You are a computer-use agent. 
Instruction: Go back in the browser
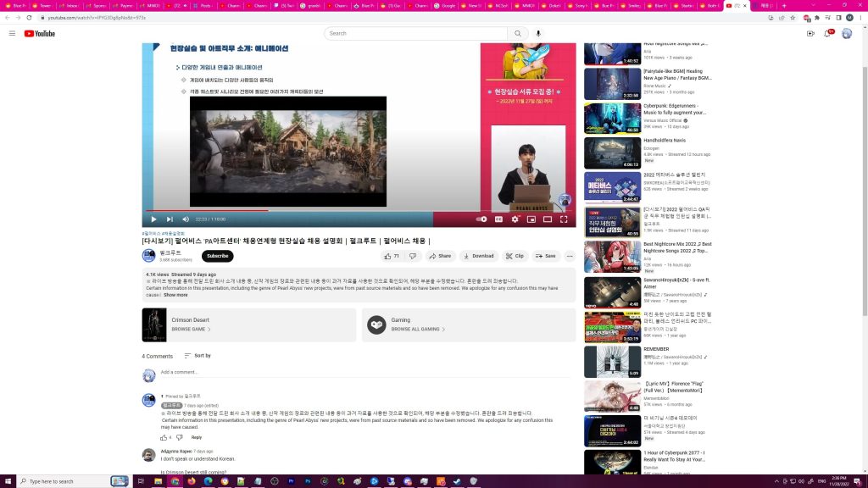pos(7,18)
